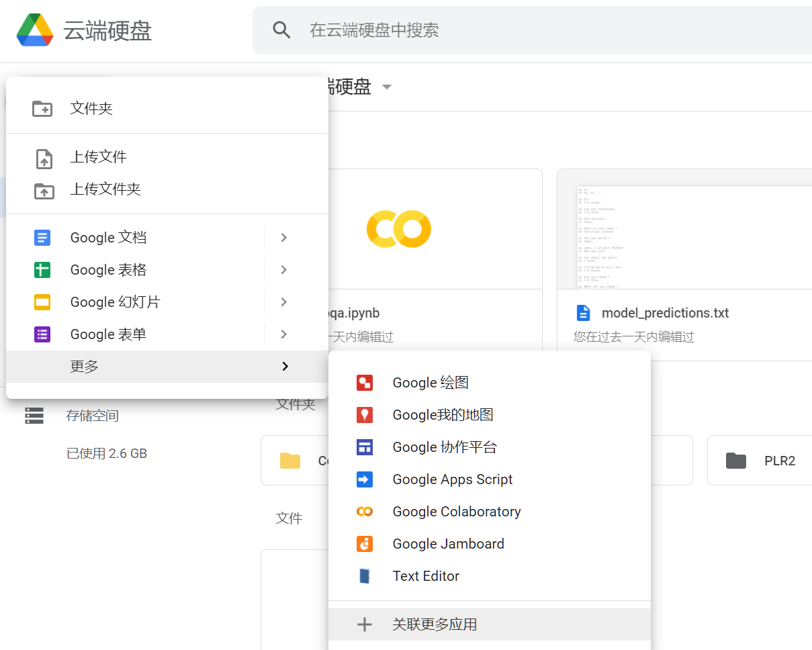The width and height of the screenshot is (812, 650).
Task: Click the Jamboard orange icon
Action: pos(365,544)
